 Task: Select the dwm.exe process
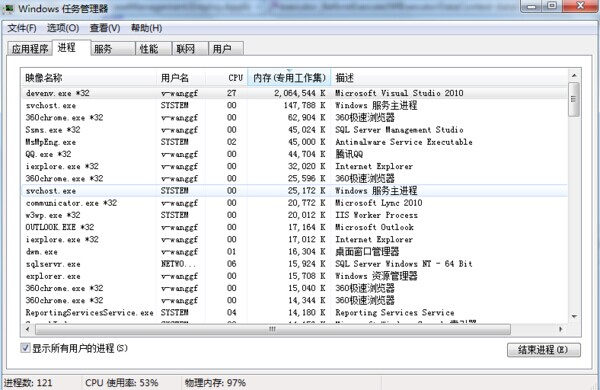coord(295,252)
